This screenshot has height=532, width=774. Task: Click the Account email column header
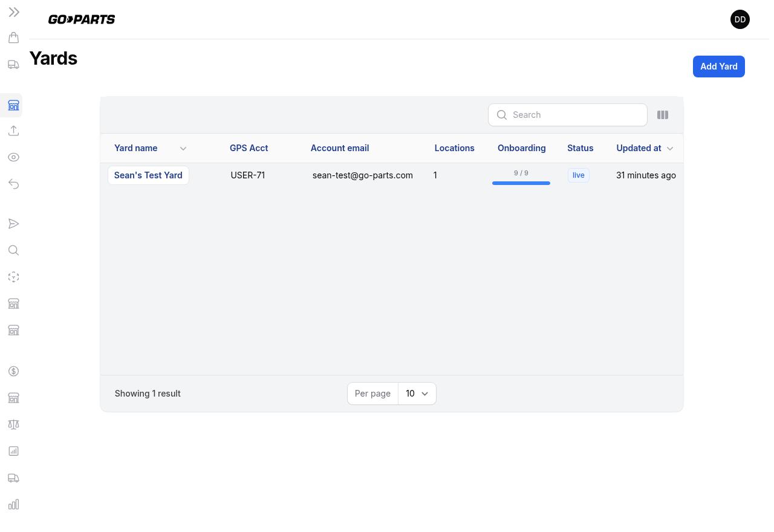(x=340, y=148)
